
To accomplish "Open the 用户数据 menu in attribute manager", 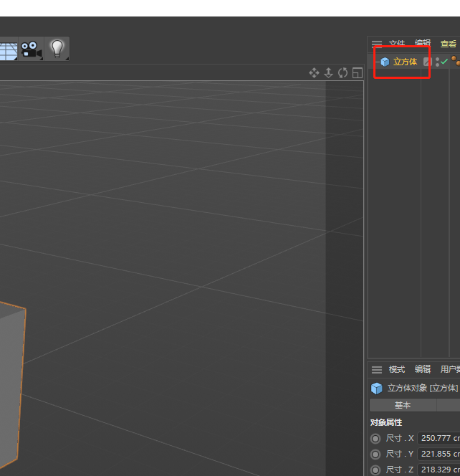I will [450, 369].
